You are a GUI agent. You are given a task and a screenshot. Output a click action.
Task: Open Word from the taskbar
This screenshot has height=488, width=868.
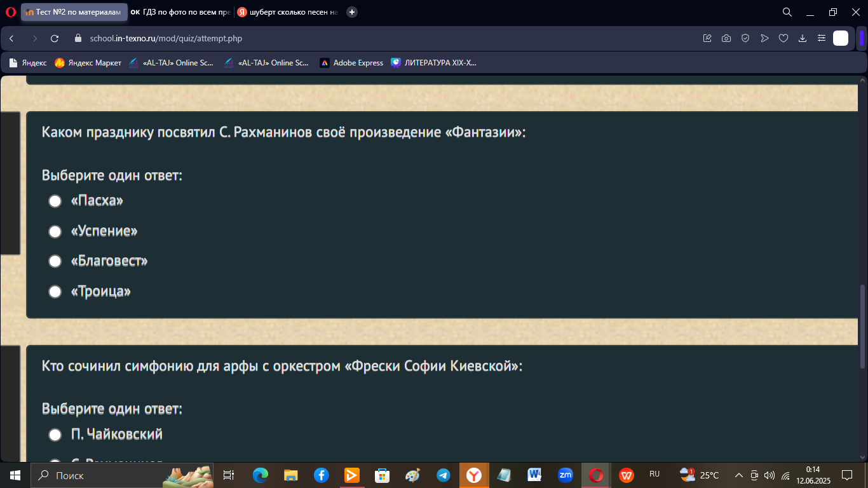tap(534, 475)
